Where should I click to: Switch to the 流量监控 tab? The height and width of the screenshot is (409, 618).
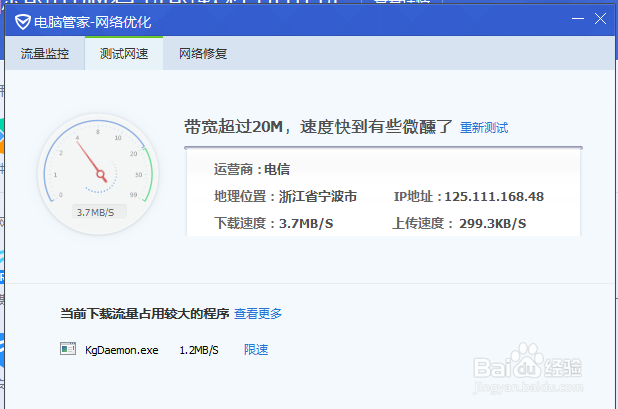[45, 54]
